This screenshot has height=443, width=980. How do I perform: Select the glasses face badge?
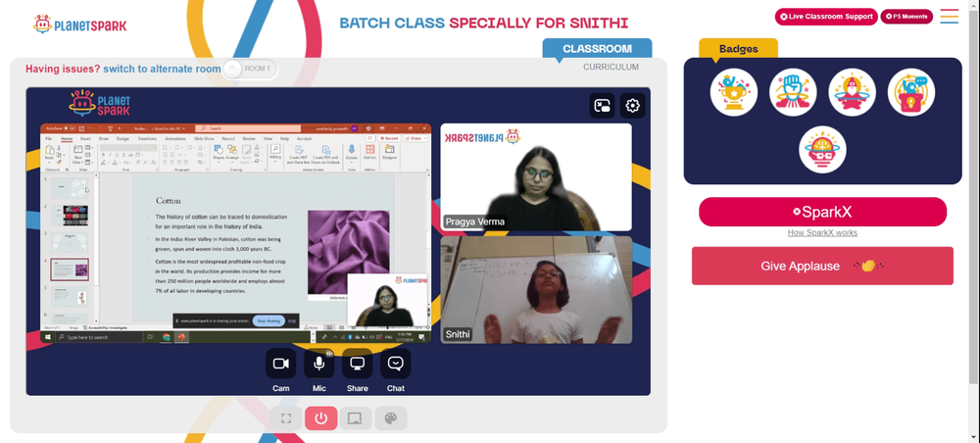[x=822, y=150]
